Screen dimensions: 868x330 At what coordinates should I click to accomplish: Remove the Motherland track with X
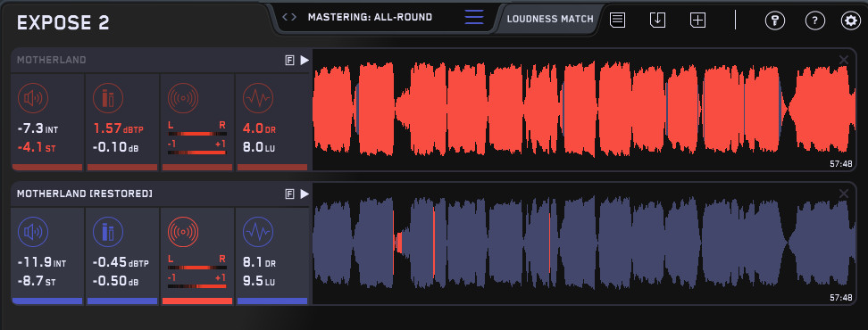coord(844,60)
